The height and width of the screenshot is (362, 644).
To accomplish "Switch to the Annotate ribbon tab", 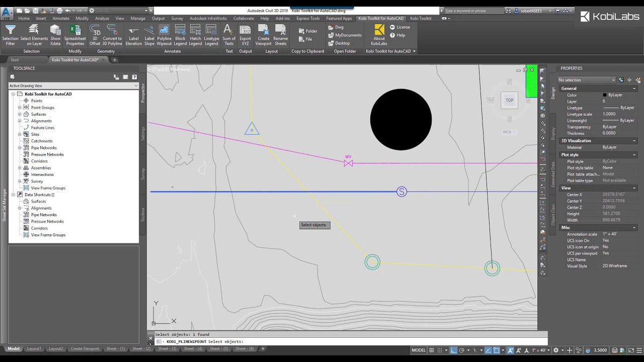I will pos(61,18).
